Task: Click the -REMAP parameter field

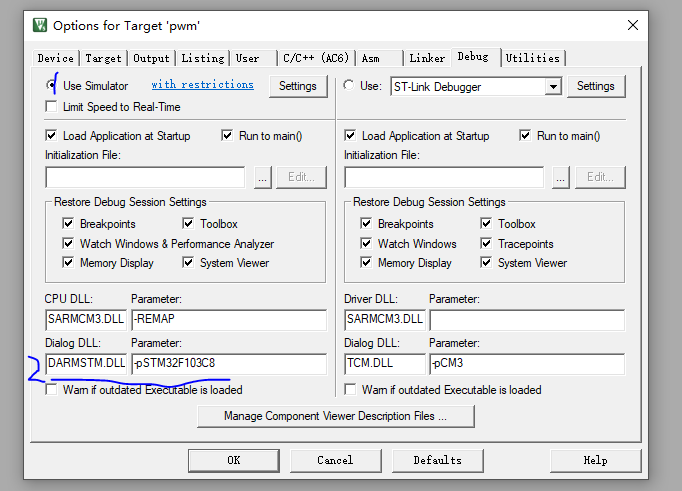Action: click(229, 320)
